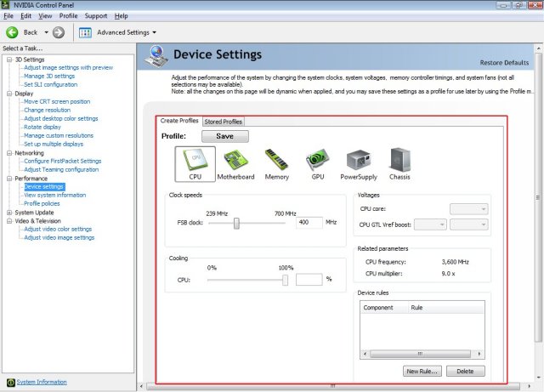Viewport: 544px width, 392px height.
Task: Click the Rule column header
Action: coord(445,308)
